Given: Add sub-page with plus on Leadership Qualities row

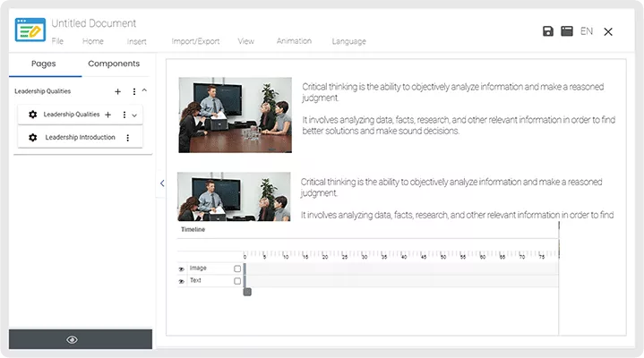Looking at the screenshot, I should click(x=108, y=115).
